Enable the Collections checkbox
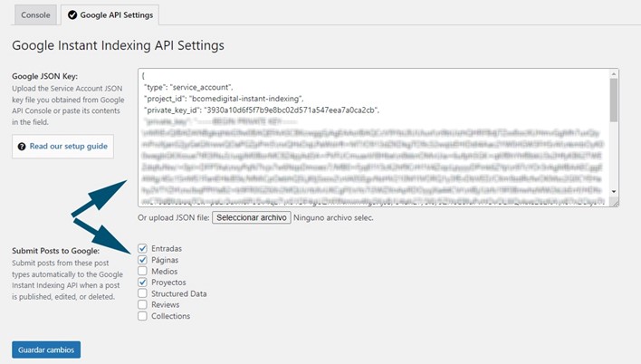The height and width of the screenshot is (364, 641). (x=142, y=316)
